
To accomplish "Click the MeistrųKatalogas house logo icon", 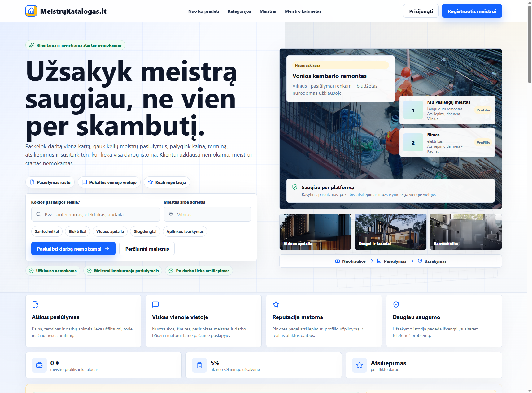I will coord(31,11).
